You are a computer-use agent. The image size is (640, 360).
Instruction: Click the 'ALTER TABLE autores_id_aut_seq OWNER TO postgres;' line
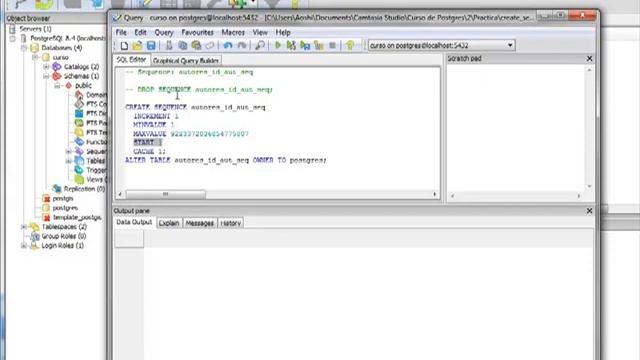(226, 160)
